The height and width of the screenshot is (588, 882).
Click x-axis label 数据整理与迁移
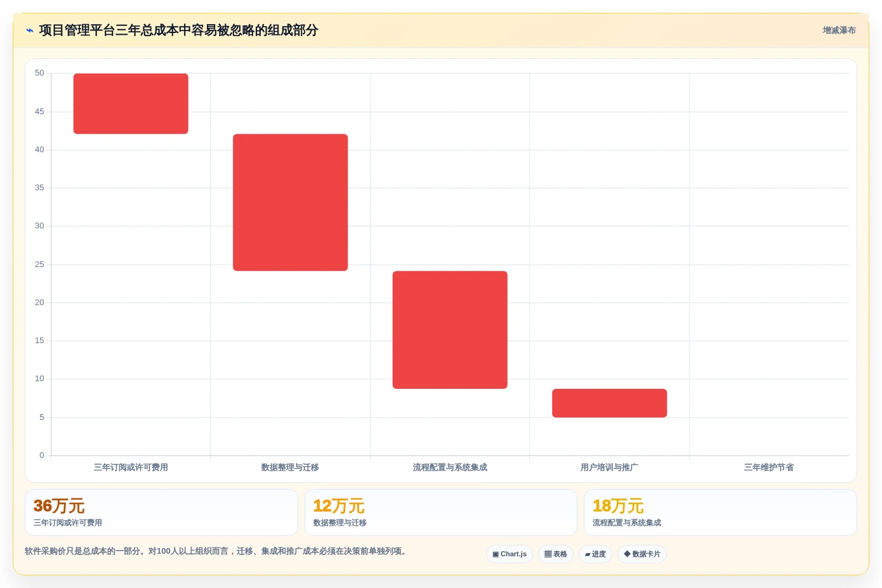(x=290, y=467)
